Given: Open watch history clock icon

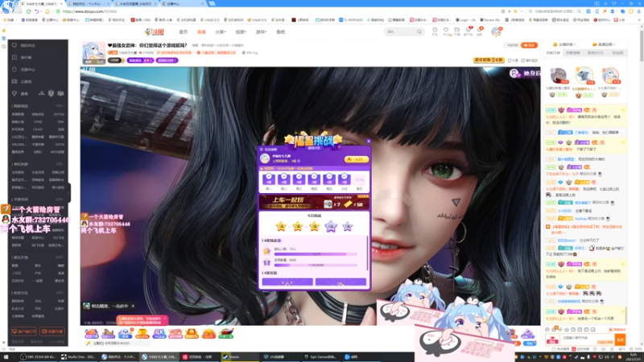Looking at the screenshot, I should coord(435,31).
